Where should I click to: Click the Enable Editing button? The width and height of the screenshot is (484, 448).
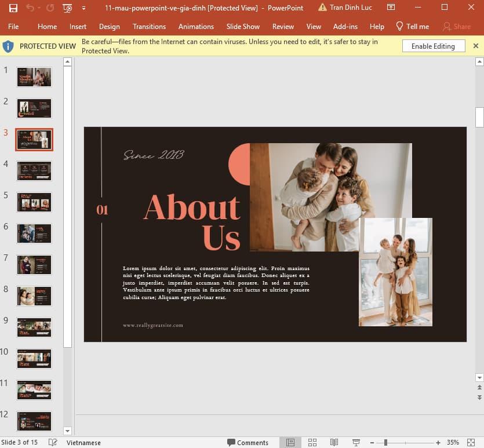pyautogui.click(x=434, y=45)
